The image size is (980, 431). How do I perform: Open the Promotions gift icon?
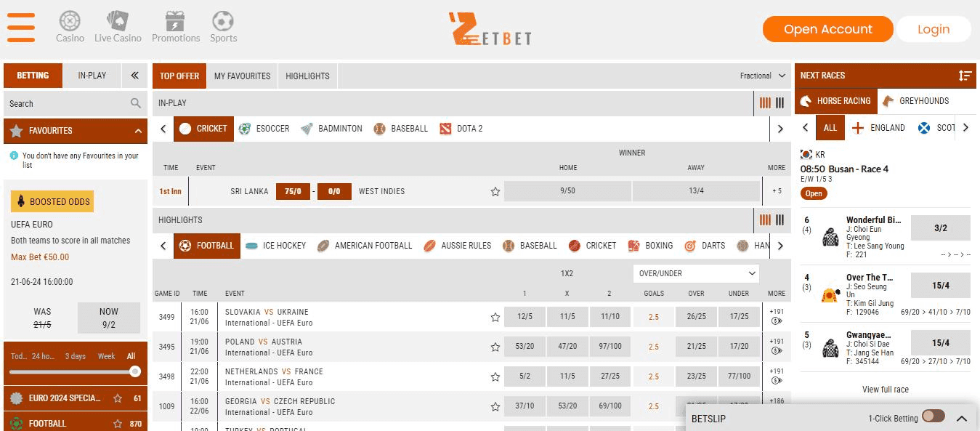click(x=176, y=20)
